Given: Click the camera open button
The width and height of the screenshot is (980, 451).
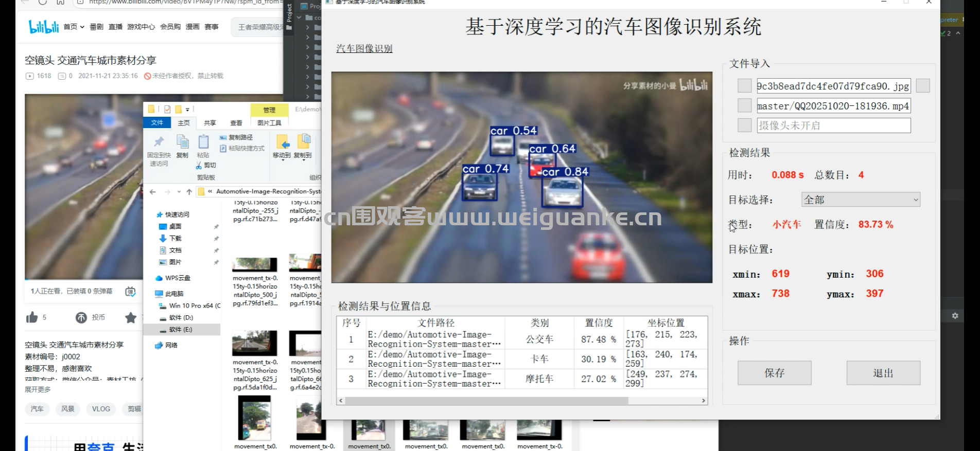Looking at the screenshot, I should [744, 125].
